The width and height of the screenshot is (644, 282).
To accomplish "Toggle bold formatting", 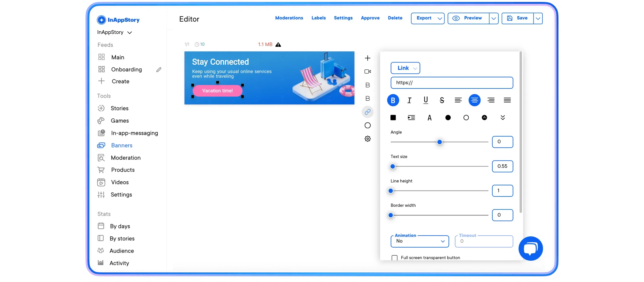I will 393,100.
